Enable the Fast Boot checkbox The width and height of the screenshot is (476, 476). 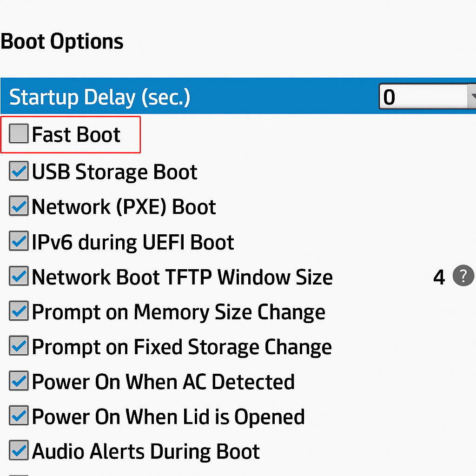[x=18, y=134]
